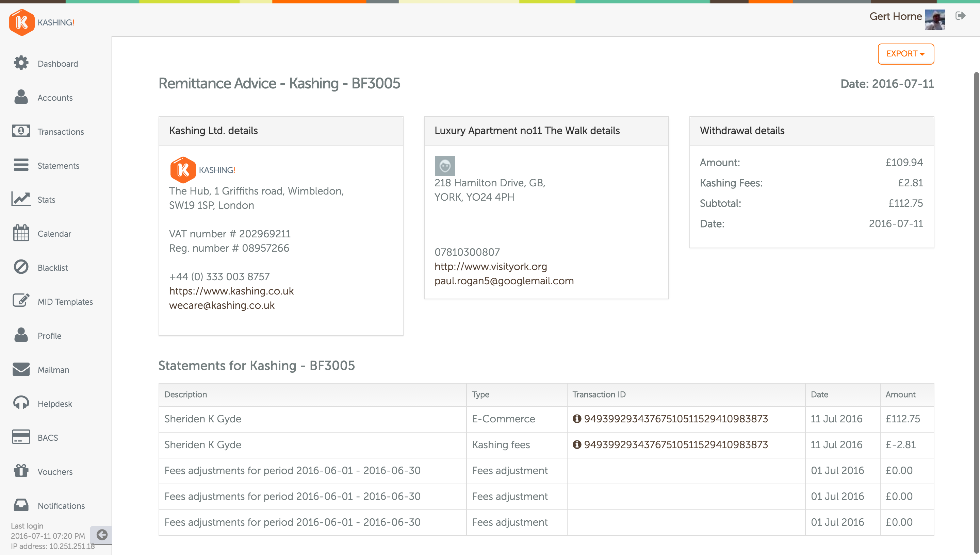Click Kashing logo in company details card
The height and width of the screenshot is (555, 980).
click(202, 170)
